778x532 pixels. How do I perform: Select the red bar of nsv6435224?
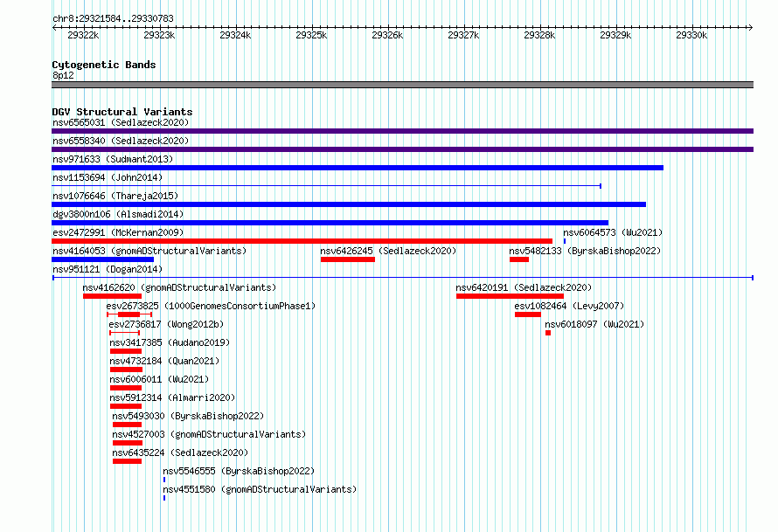pos(127,461)
